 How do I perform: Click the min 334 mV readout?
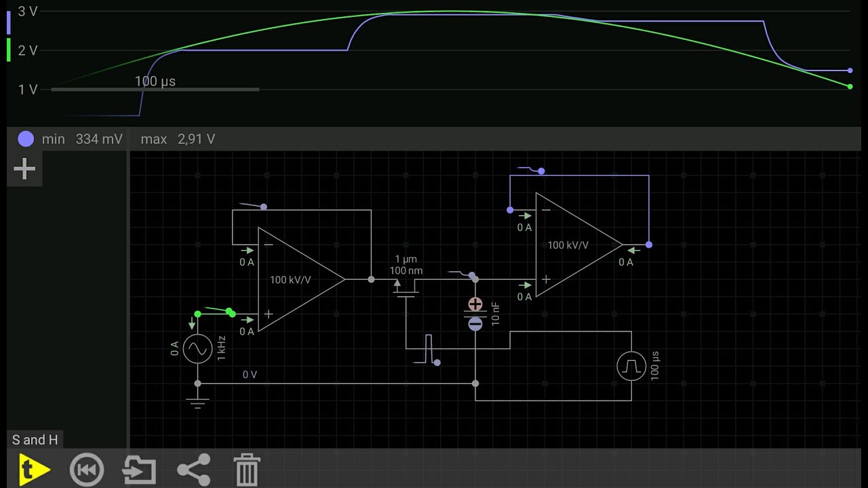pos(82,139)
